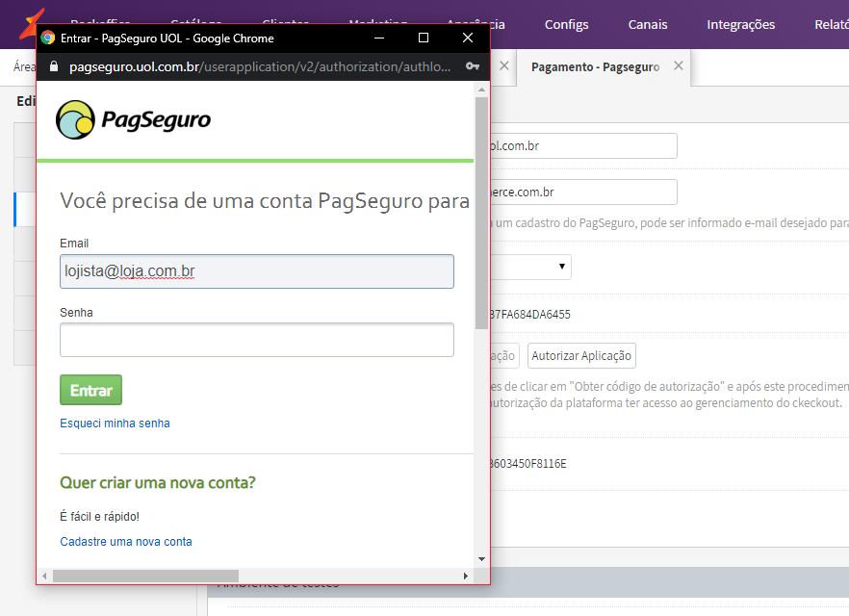Open the Cadastre uma nova conta link
The image size is (849, 616).
[x=125, y=542]
